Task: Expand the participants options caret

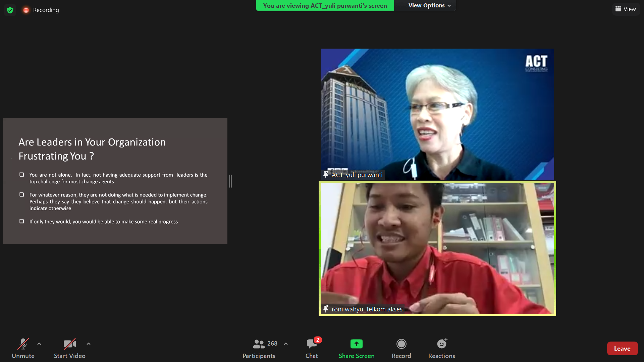Action: (286, 344)
